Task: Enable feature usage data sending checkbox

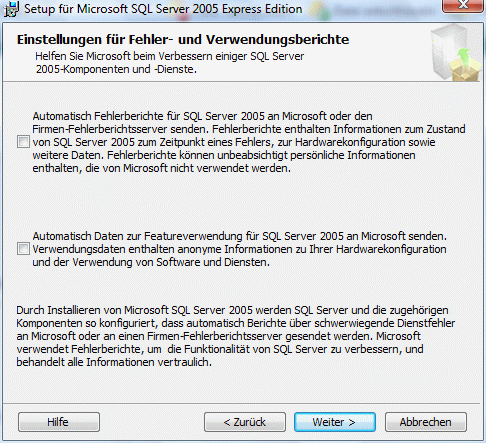Action: tap(23, 249)
